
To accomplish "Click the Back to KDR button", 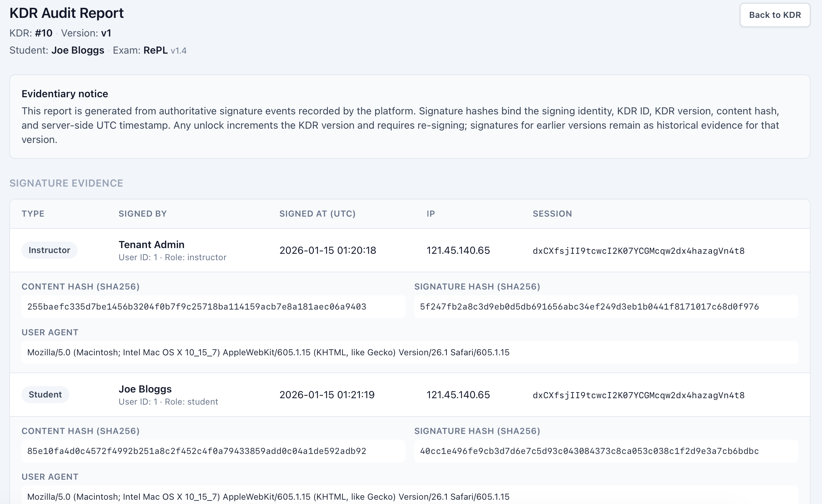I will point(774,15).
